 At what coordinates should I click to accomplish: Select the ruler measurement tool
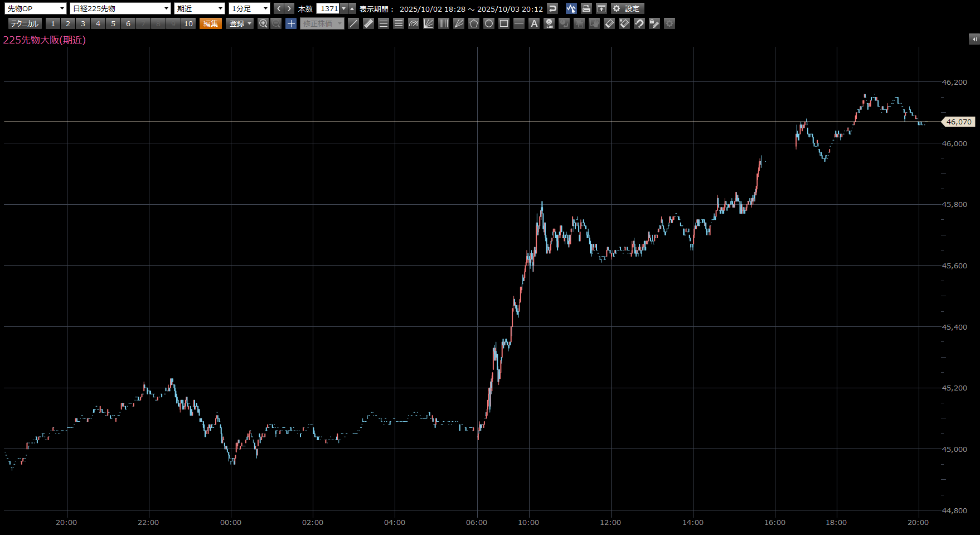click(x=368, y=23)
